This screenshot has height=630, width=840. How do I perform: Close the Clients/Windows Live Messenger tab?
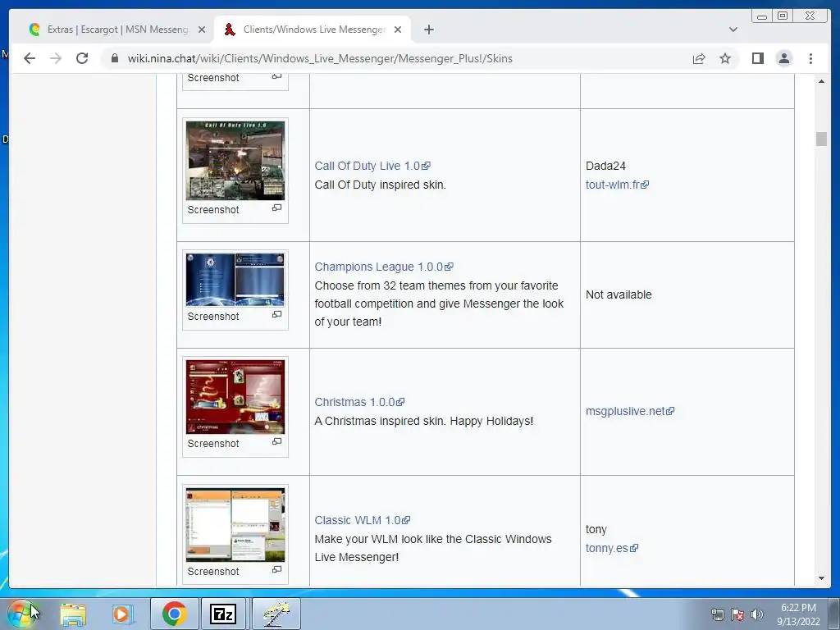coord(398,30)
